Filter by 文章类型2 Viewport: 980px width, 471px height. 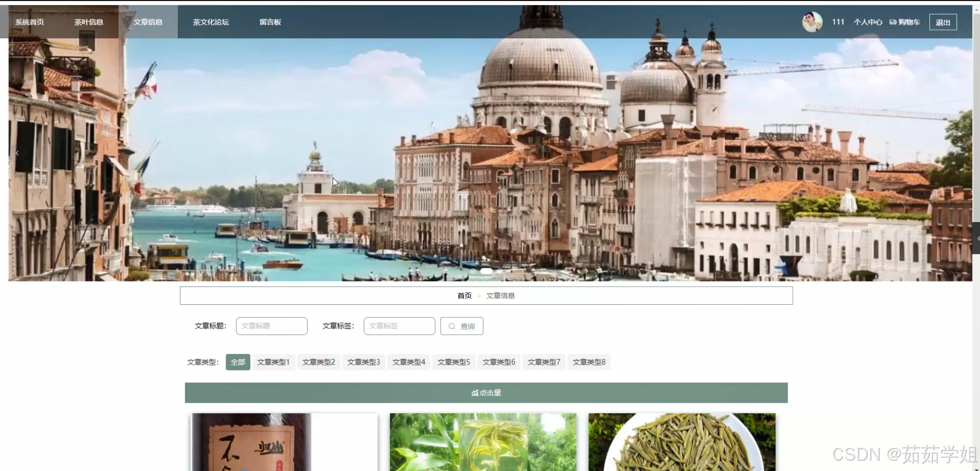click(x=319, y=362)
